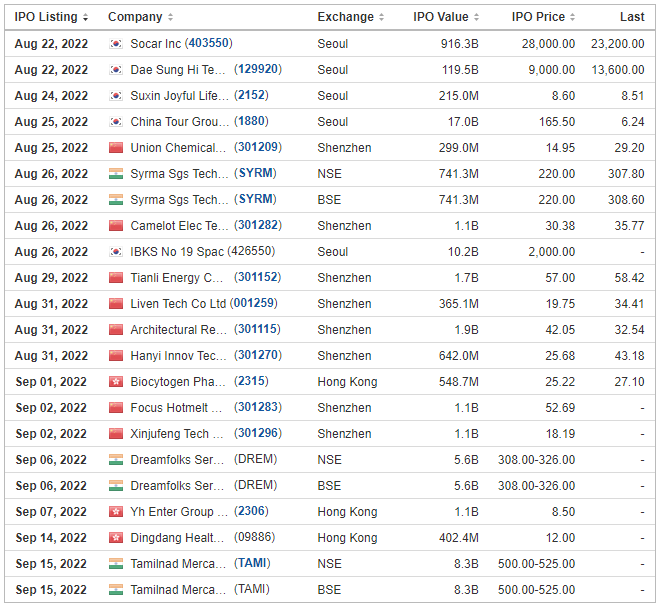Click South Korea flag beside China Tour Group

point(116,122)
